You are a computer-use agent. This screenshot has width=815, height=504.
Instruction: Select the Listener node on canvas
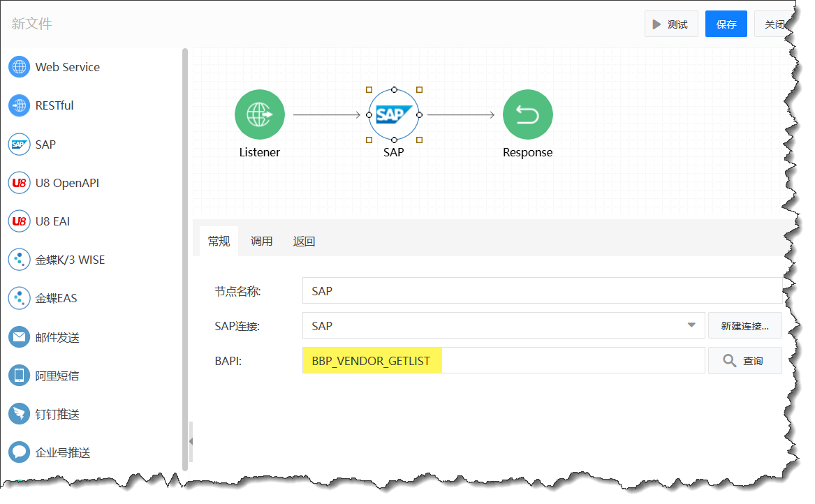(x=259, y=114)
